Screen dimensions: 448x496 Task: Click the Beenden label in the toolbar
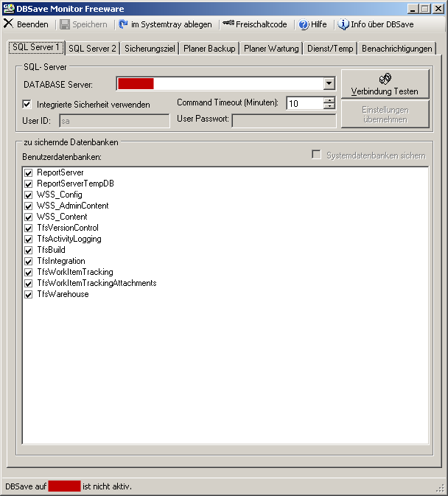pos(32,24)
